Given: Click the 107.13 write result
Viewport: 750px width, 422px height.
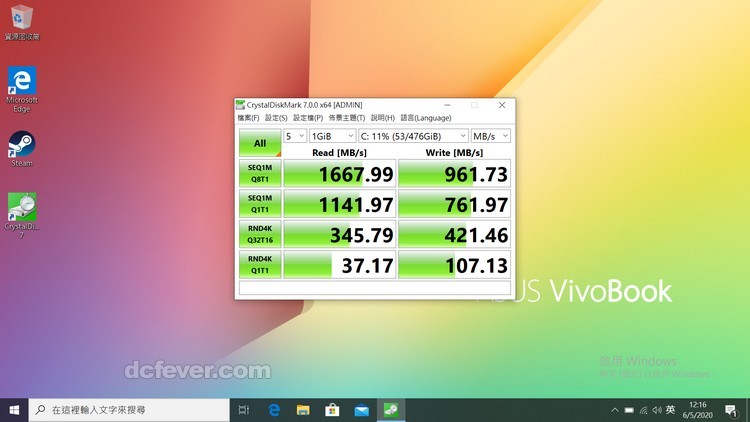Looking at the screenshot, I should coord(454,264).
